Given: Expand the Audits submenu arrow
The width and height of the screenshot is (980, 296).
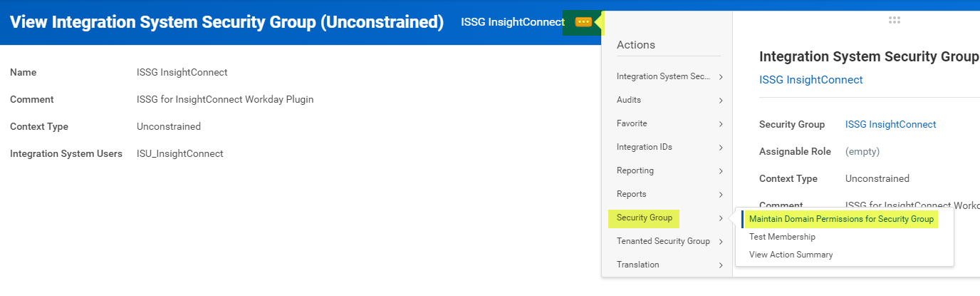Looking at the screenshot, I should point(721,101).
